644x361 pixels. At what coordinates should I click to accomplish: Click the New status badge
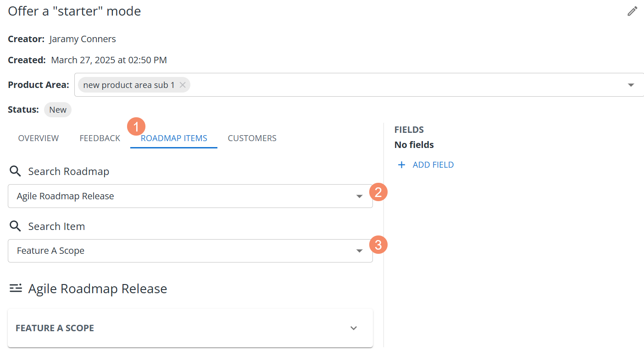click(57, 109)
